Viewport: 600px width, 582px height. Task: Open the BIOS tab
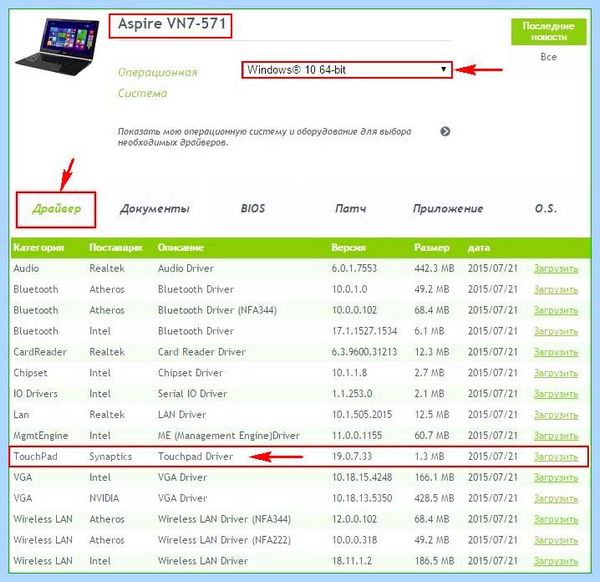[253, 209]
